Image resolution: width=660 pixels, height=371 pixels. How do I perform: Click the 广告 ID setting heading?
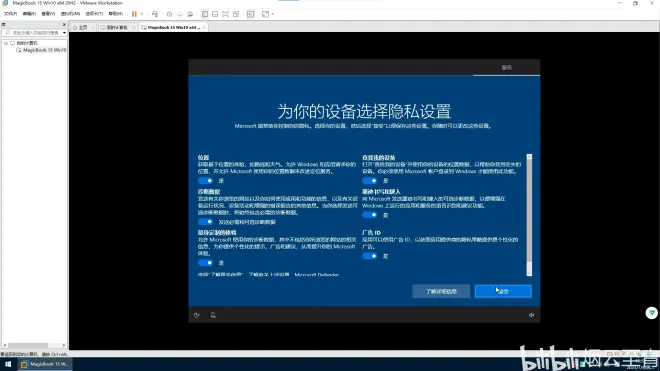371,232
